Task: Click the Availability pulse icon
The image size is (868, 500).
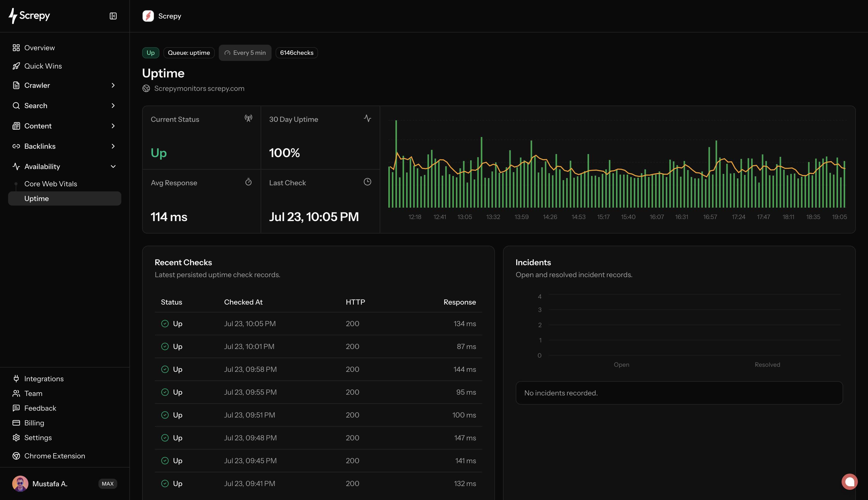Action: (x=16, y=166)
